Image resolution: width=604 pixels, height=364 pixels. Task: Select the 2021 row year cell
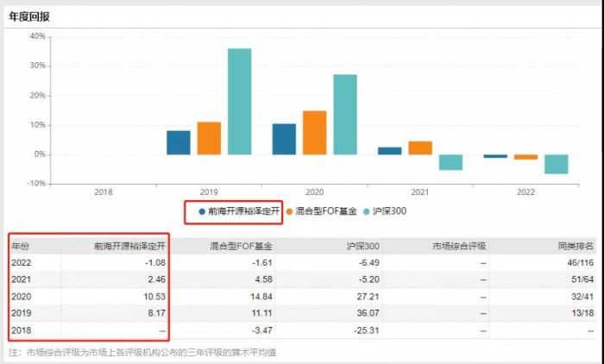tap(22, 279)
